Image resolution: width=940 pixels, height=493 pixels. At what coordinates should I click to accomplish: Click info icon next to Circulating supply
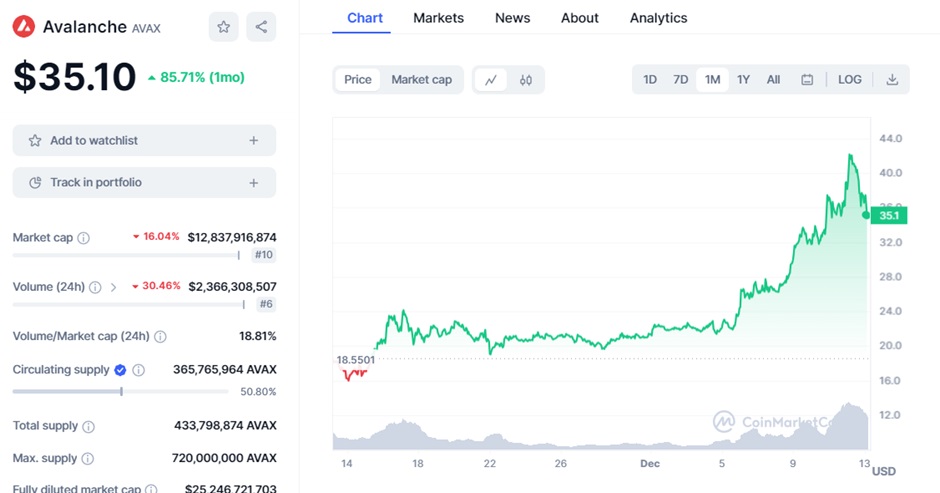(x=139, y=370)
